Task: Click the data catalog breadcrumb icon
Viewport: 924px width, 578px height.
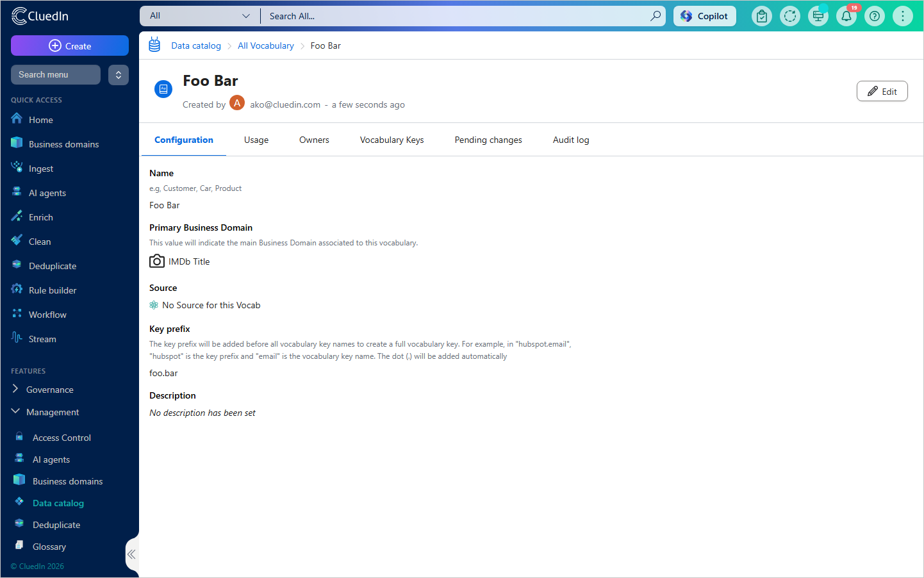Action: click(154, 45)
